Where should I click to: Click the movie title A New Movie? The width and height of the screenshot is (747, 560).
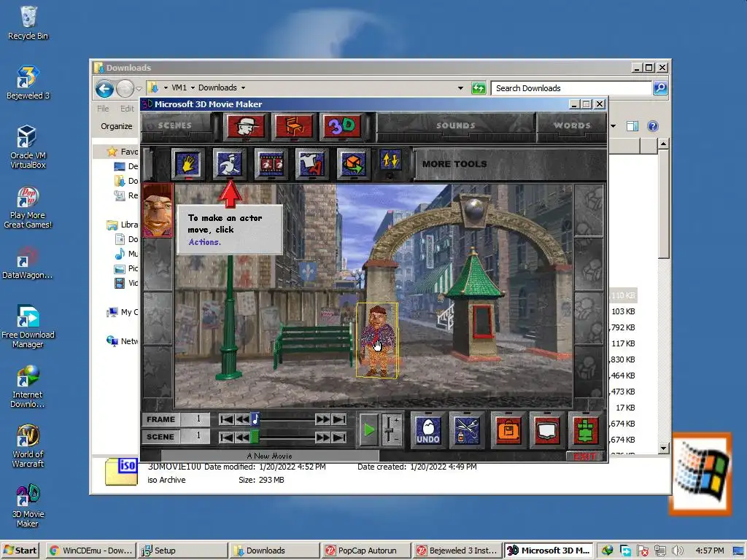tap(270, 456)
